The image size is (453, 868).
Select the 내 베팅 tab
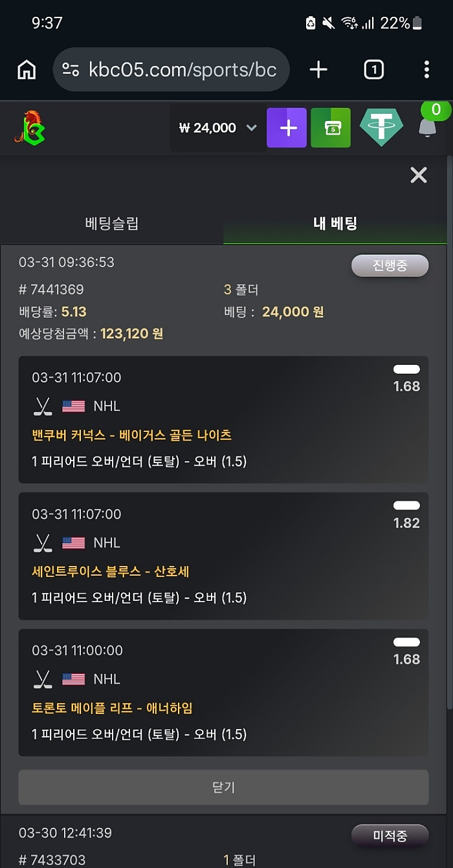click(x=335, y=224)
